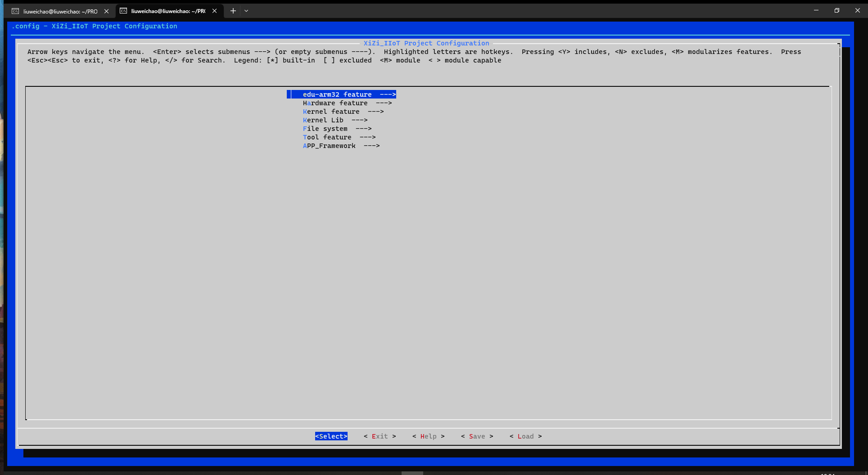
Task: Minimize the terminal window
Action: pos(816,10)
